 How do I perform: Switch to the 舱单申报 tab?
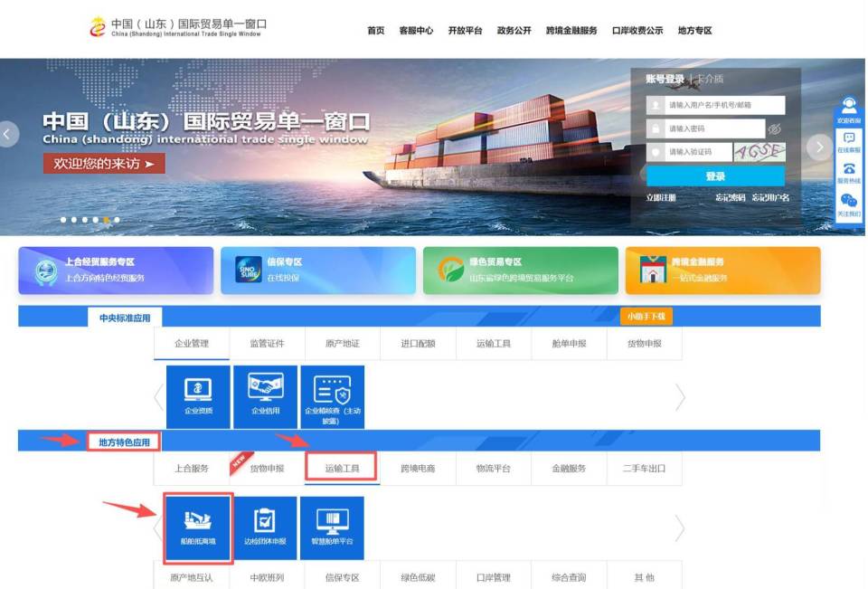(569, 344)
